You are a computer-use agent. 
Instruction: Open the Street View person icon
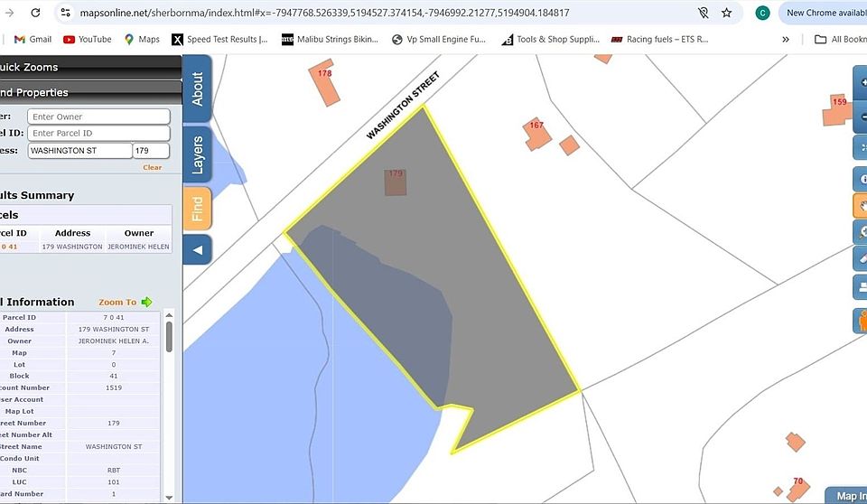coord(862,320)
